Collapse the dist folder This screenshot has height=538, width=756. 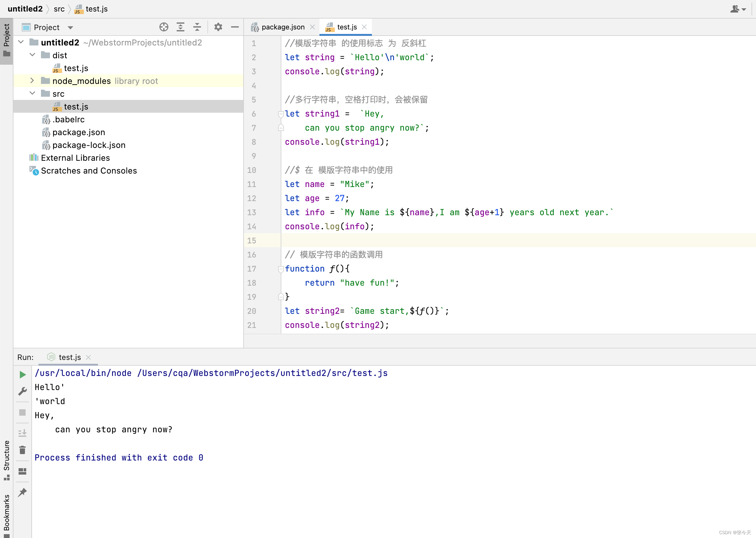32,55
